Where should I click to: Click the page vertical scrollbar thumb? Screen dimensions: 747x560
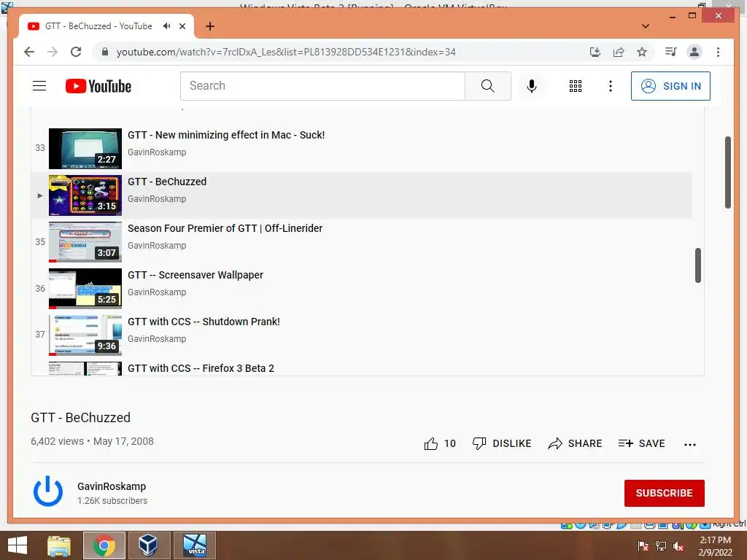click(x=727, y=172)
